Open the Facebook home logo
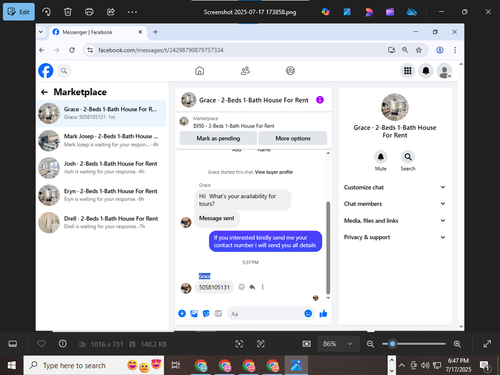The image size is (500, 375). (x=46, y=71)
